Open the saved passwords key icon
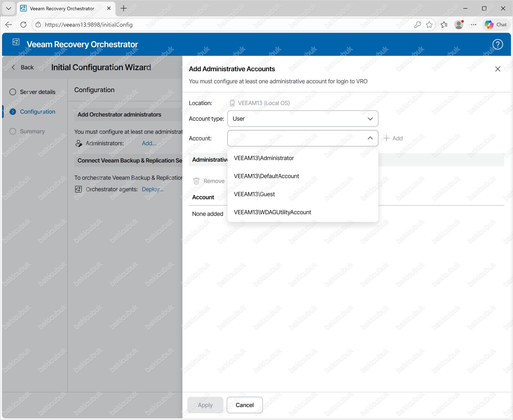This screenshot has width=513, height=420. [417, 25]
